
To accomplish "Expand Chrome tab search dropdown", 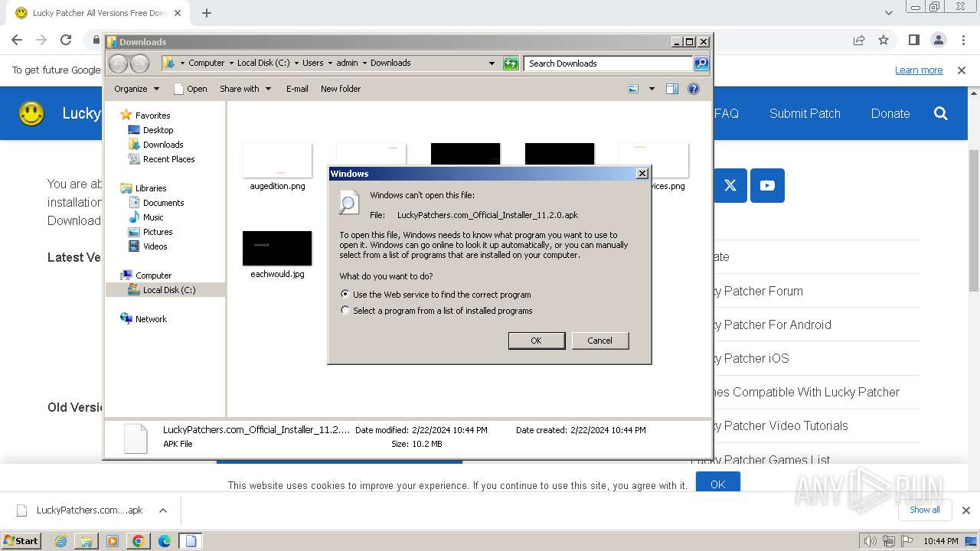I will tap(888, 13).
